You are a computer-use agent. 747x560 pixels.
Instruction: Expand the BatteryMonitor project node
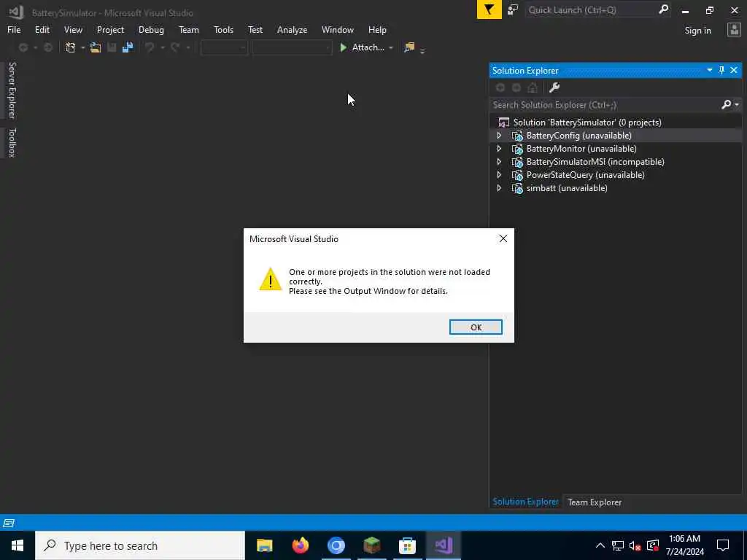(x=499, y=149)
